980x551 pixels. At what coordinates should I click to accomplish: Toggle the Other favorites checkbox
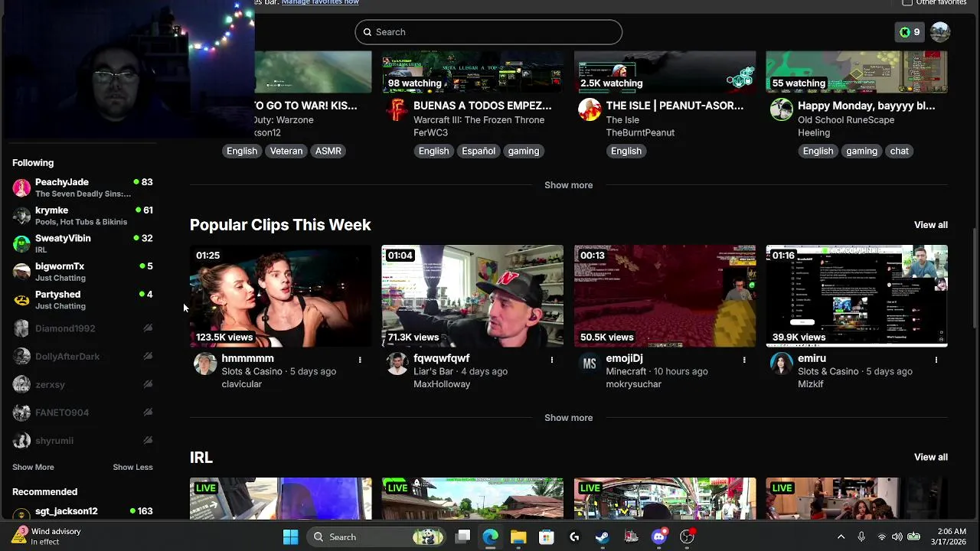point(907,2)
